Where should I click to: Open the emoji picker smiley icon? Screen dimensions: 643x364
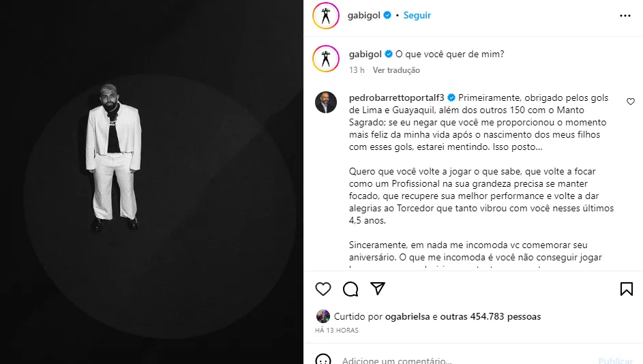(x=323, y=359)
